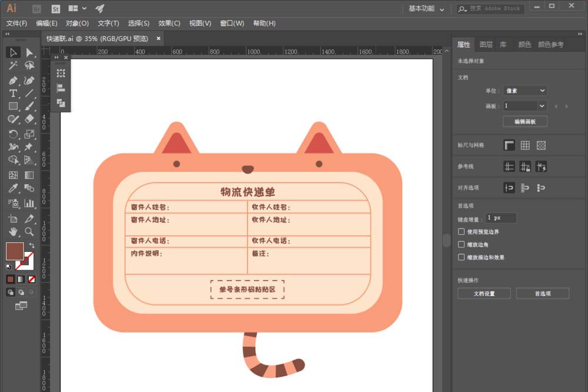Collapse the right panel dock arrows

tap(580, 34)
